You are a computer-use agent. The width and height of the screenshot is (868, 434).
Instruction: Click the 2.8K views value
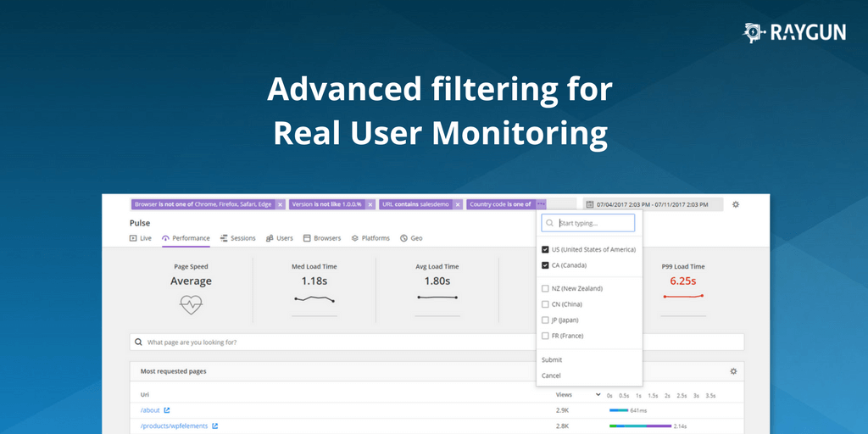click(562, 426)
